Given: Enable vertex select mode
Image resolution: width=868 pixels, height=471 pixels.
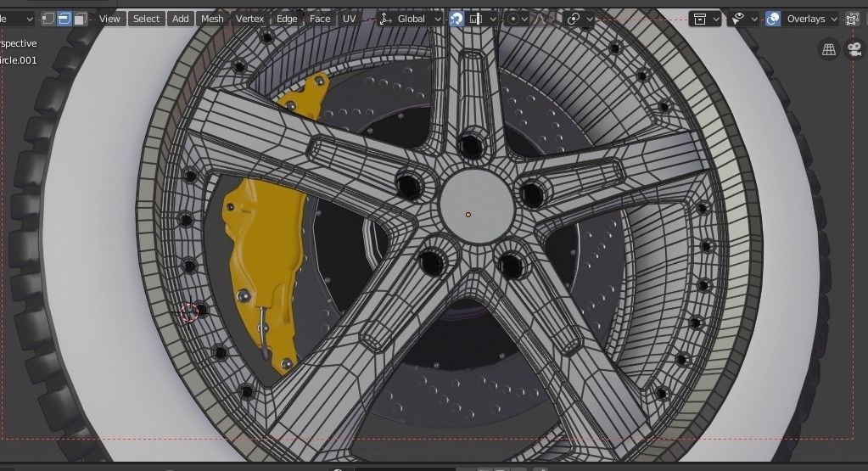Looking at the screenshot, I should pos(48,19).
